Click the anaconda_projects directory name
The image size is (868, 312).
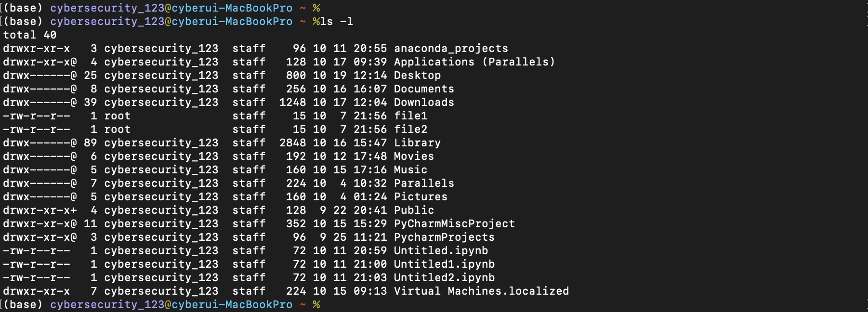[x=451, y=49]
